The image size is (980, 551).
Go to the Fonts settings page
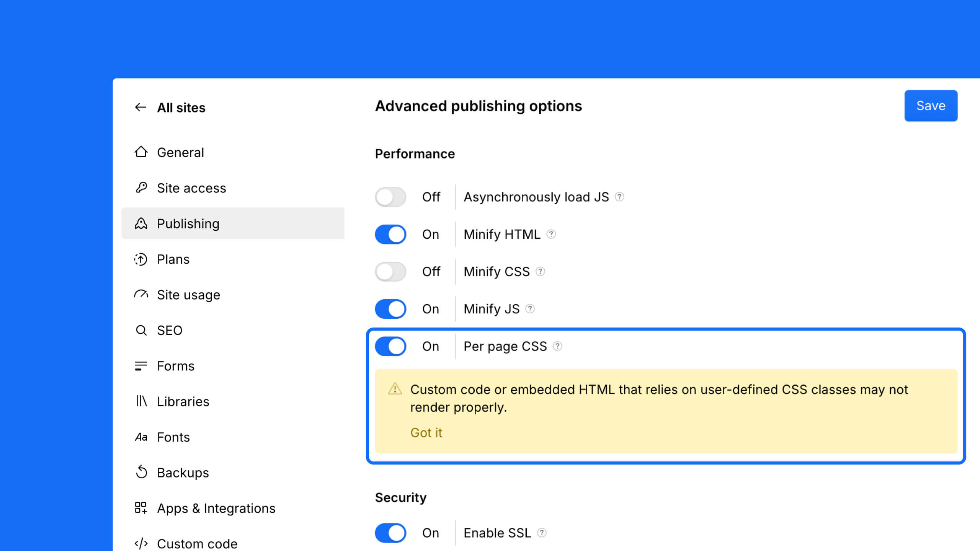coord(173,437)
